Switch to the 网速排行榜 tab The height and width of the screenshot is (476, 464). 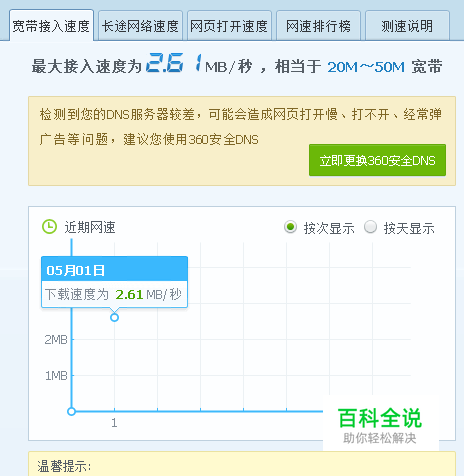(x=318, y=26)
